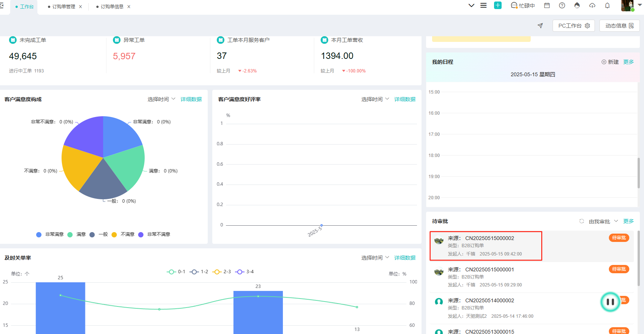This screenshot has height=334, width=644.
Task: Open 详细数据 link in 客户满意度好评率
Action: 405,99
